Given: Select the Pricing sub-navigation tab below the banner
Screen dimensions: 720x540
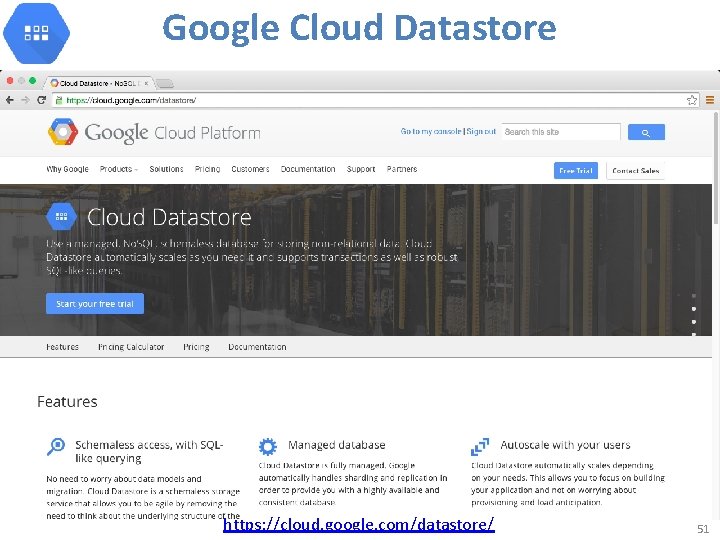Looking at the screenshot, I should (x=196, y=347).
